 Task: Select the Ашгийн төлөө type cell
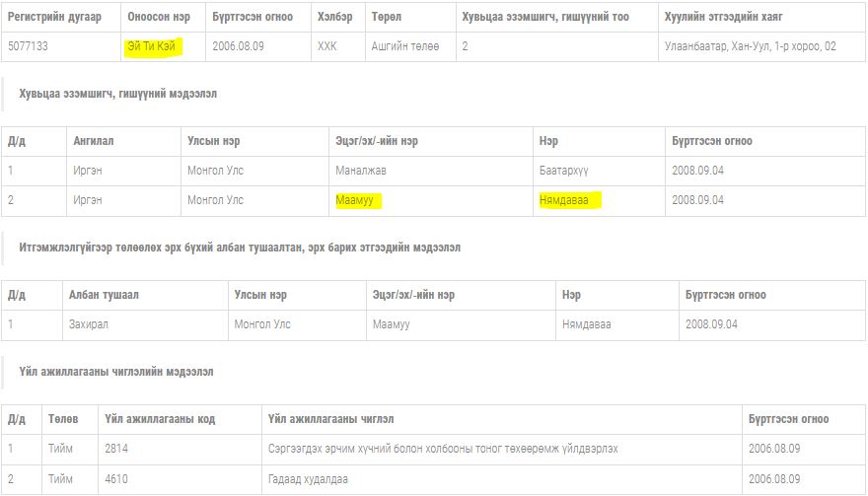tap(402, 46)
